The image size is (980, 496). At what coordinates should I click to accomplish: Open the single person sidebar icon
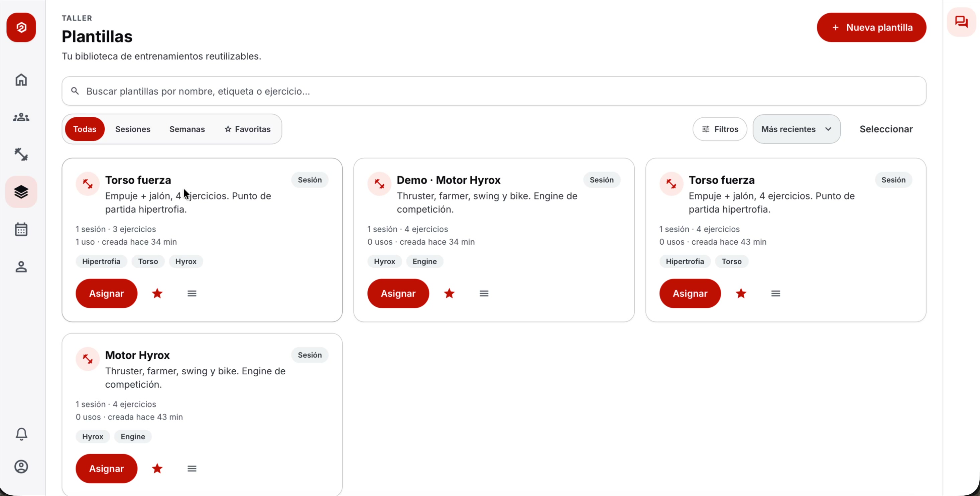tap(21, 267)
